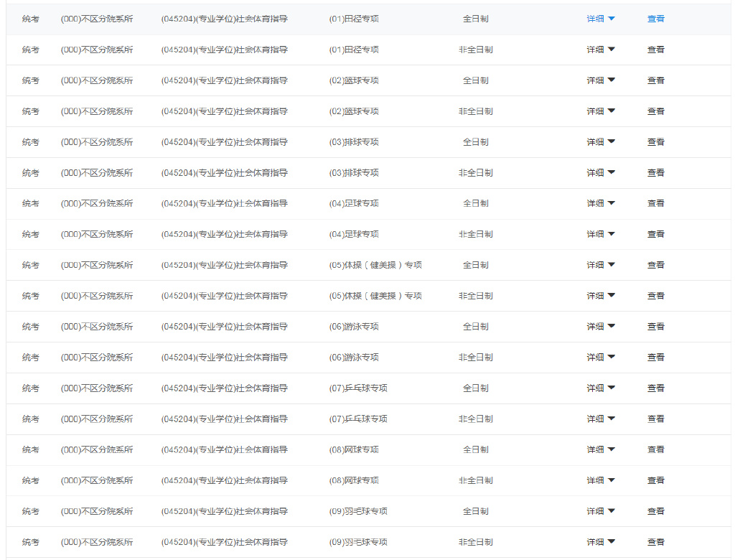Expand 详细 for 全日制 (04)足球专项 row

tap(601, 204)
